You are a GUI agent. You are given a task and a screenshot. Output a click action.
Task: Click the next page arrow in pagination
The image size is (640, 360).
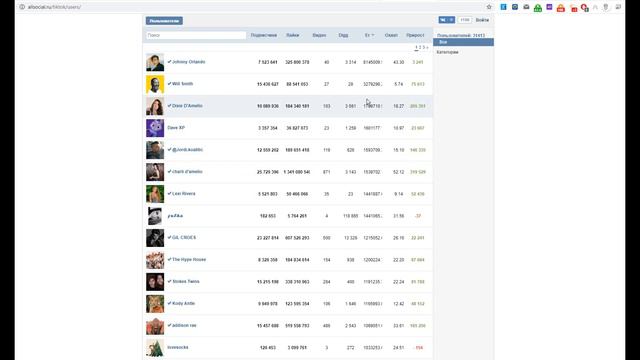click(x=427, y=48)
